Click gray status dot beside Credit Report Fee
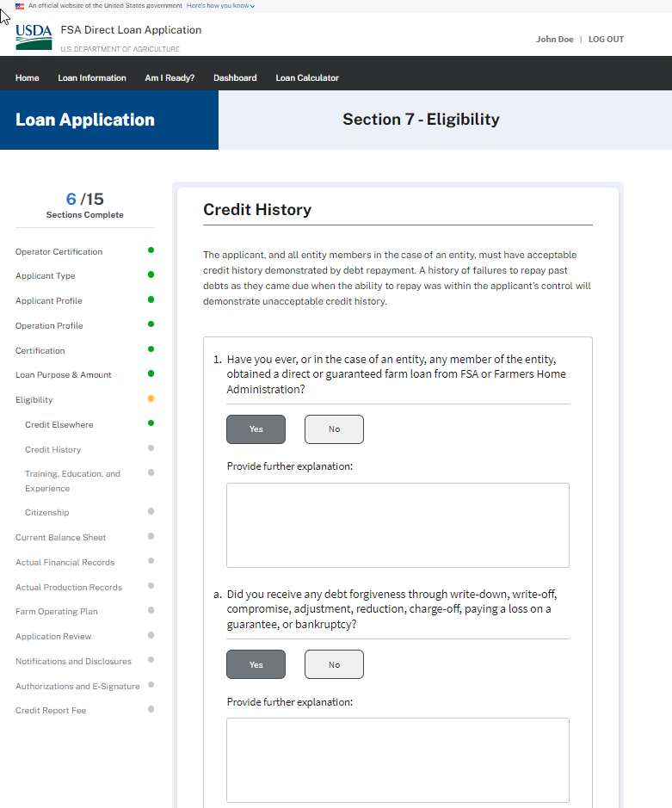Image resolution: width=672 pixels, height=808 pixels. point(151,709)
